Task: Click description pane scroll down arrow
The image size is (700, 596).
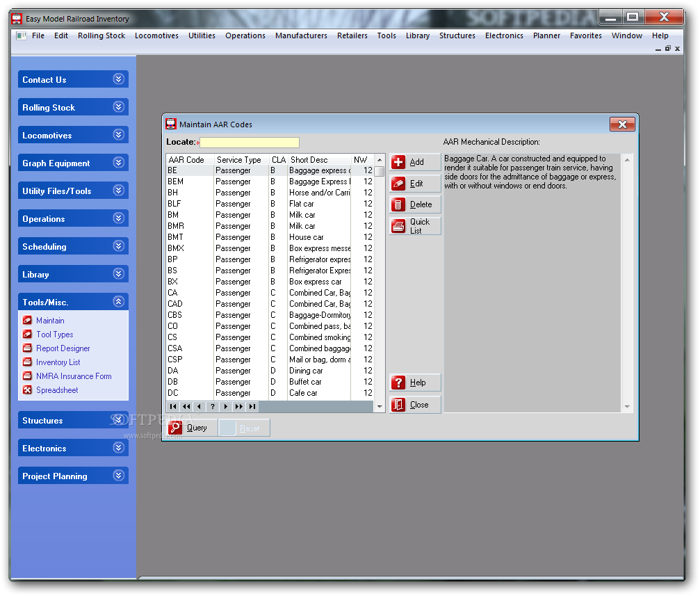Action: [627, 407]
